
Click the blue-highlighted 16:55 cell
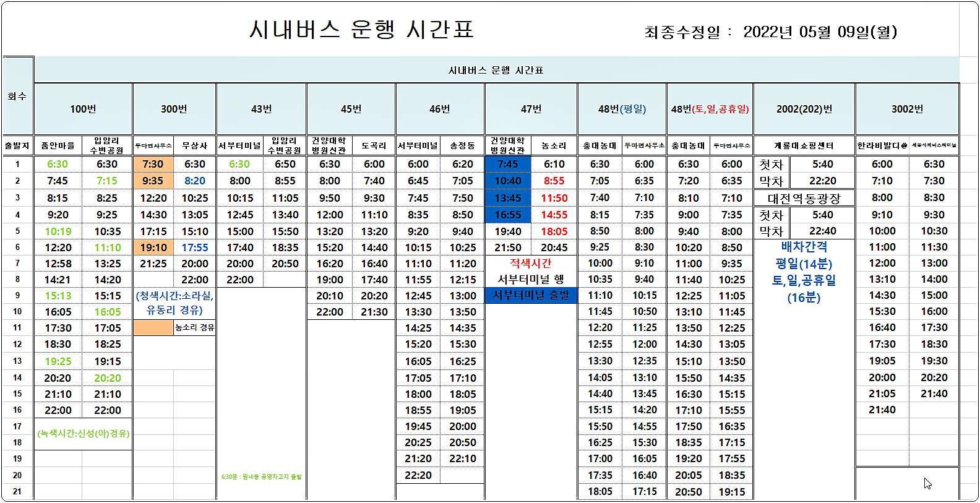tap(508, 215)
